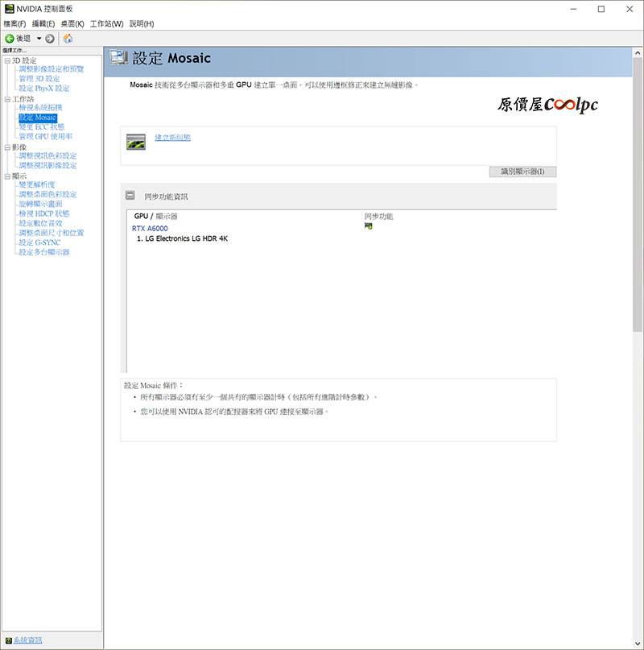Click the 建立新拓撲 link
Screen dimensions: 644x650
(173, 137)
